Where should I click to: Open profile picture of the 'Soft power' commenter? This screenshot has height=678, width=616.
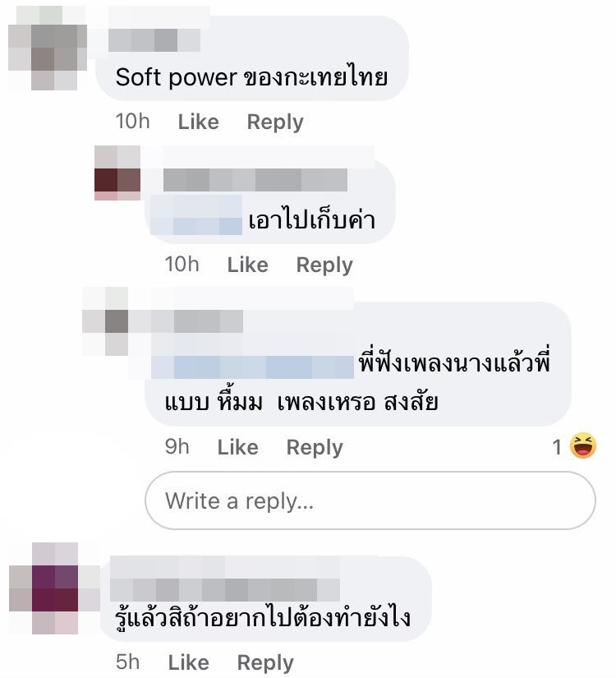pos(48,48)
